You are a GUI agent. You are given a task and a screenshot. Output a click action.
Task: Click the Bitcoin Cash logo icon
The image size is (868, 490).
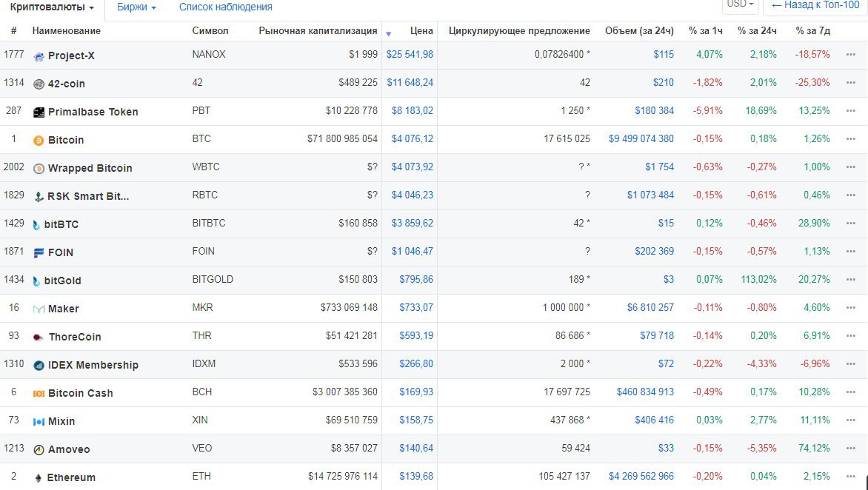tap(39, 394)
